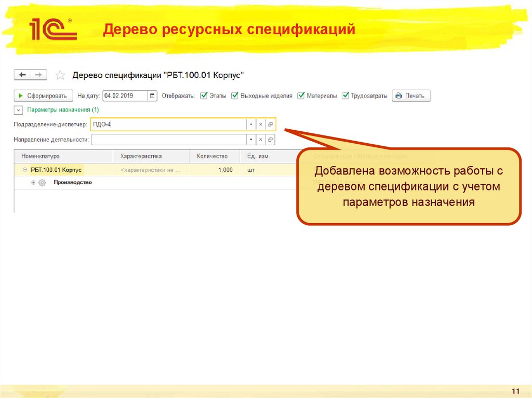Clear the Подразделение-диспетчер field with the x icon
The image size is (532, 398).
coord(260,125)
